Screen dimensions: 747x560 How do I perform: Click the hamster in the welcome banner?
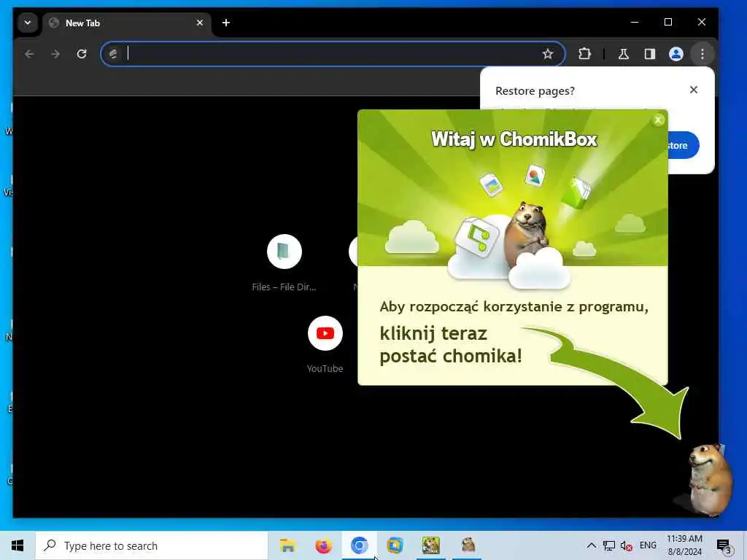[x=526, y=234]
